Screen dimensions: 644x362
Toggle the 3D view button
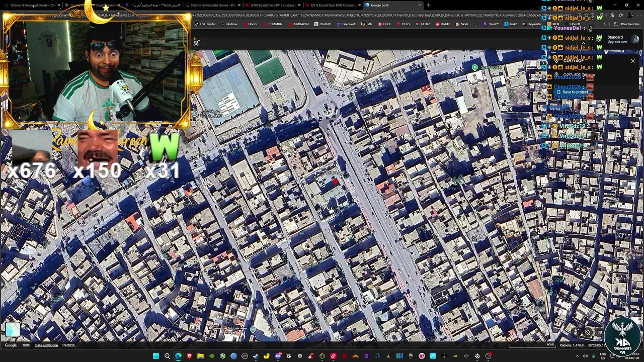pos(599,332)
